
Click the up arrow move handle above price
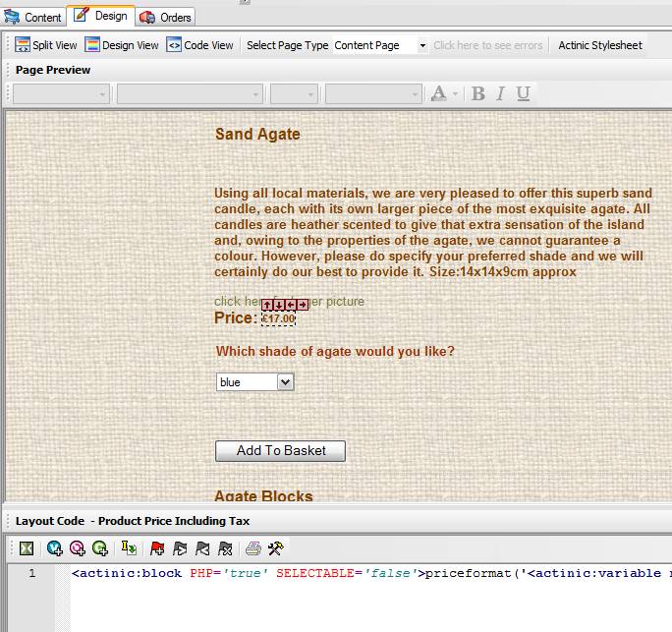[x=267, y=305]
